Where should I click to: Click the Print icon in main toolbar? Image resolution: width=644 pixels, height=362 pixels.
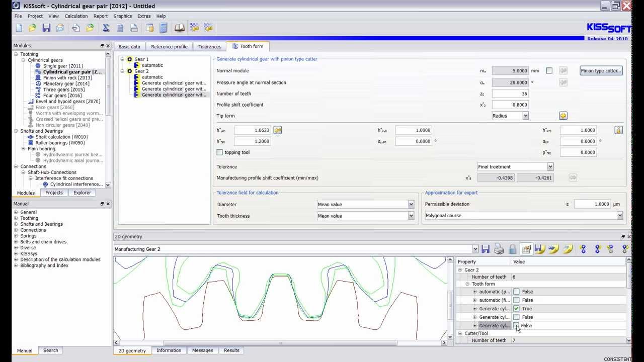[x=134, y=28]
